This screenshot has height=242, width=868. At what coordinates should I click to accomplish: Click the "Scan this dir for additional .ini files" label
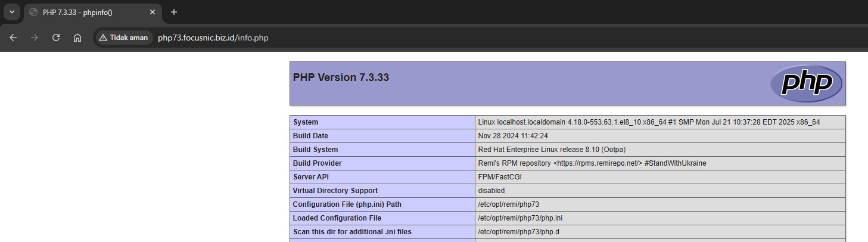coord(352,232)
